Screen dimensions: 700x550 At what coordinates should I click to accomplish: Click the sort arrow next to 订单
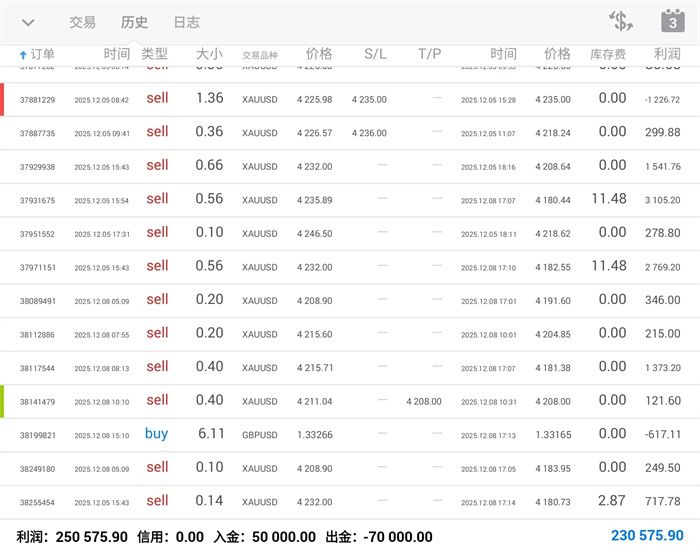(23, 55)
